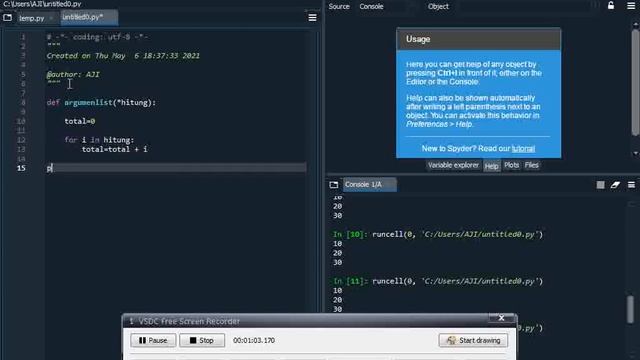The image size is (640, 360).
Task: Open the Files tab
Action: [x=531, y=165]
